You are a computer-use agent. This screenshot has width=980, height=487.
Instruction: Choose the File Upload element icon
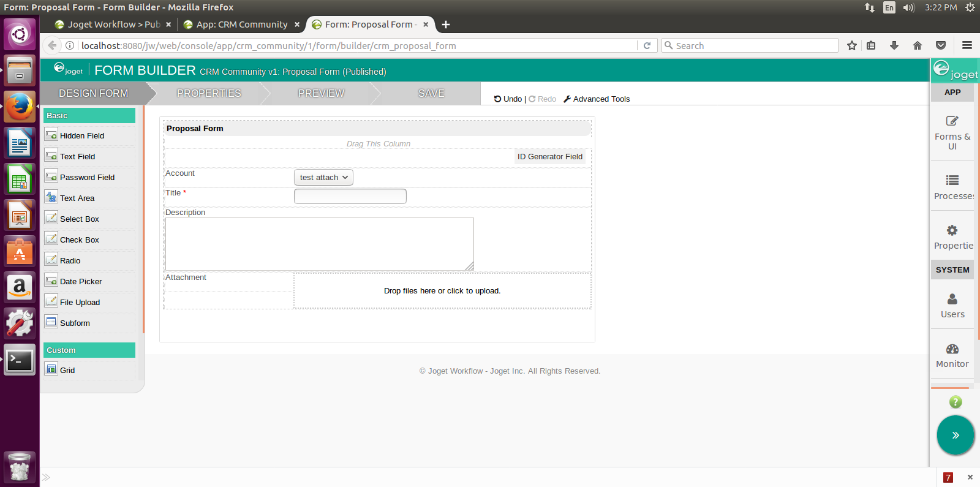(x=51, y=302)
